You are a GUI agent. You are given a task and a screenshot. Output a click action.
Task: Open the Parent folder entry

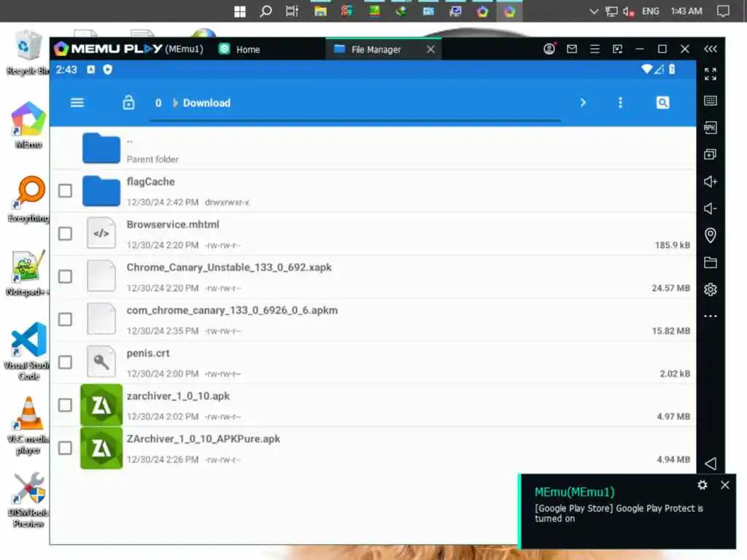[373, 148]
